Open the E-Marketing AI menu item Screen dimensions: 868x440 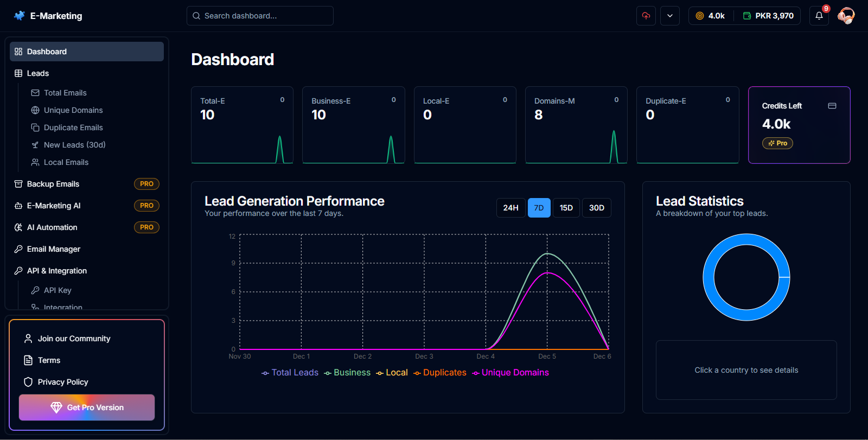pyautogui.click(x=87, y=206)
